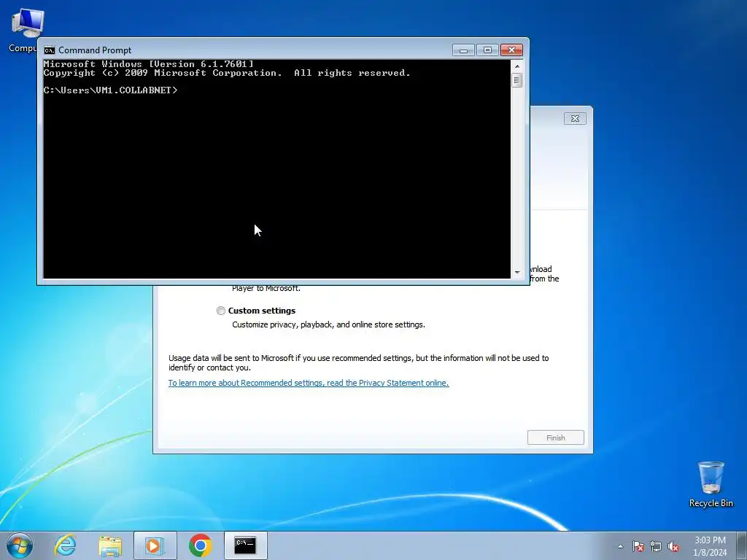Image resolution: width=747 pixels, height=560 pixels.
Task: Maximize the Command Prompt window
Action: (487, 50)
